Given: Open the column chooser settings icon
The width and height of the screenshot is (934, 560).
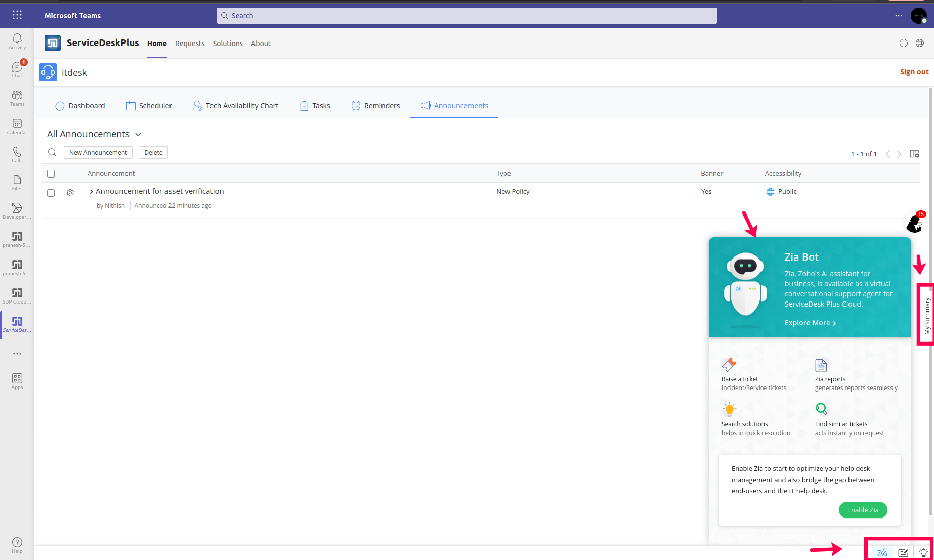Looking at the screenshot, I should pos(915,154).
